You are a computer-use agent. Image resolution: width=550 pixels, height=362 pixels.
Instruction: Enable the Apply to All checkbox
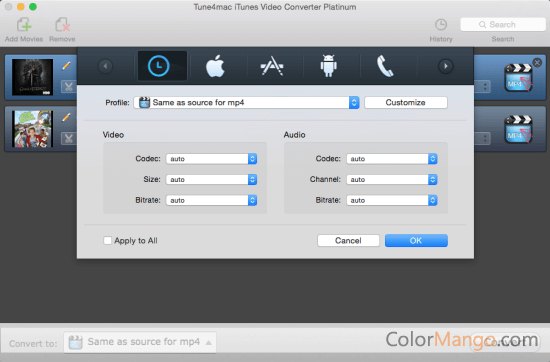click(x=107, y=241)
